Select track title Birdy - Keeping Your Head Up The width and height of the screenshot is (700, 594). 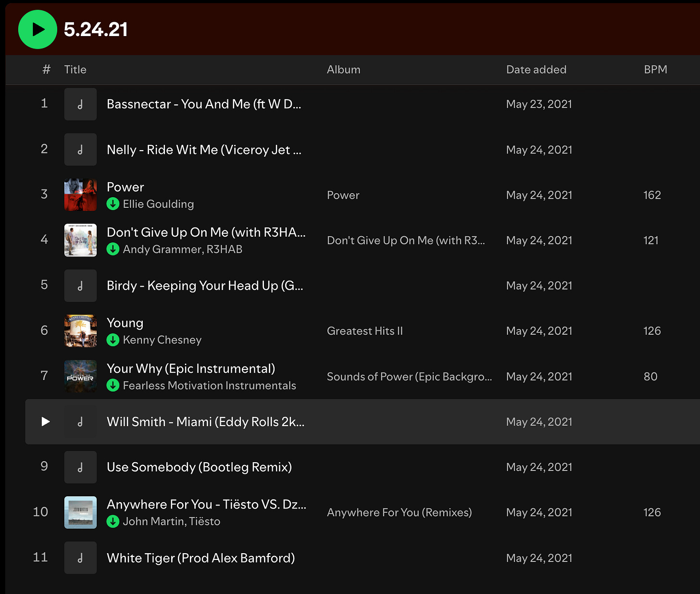click(205, 286)
